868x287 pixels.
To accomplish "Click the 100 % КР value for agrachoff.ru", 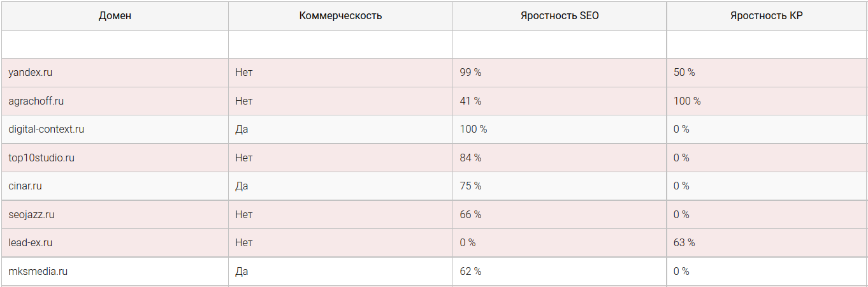I will click(x=687, y=101).
